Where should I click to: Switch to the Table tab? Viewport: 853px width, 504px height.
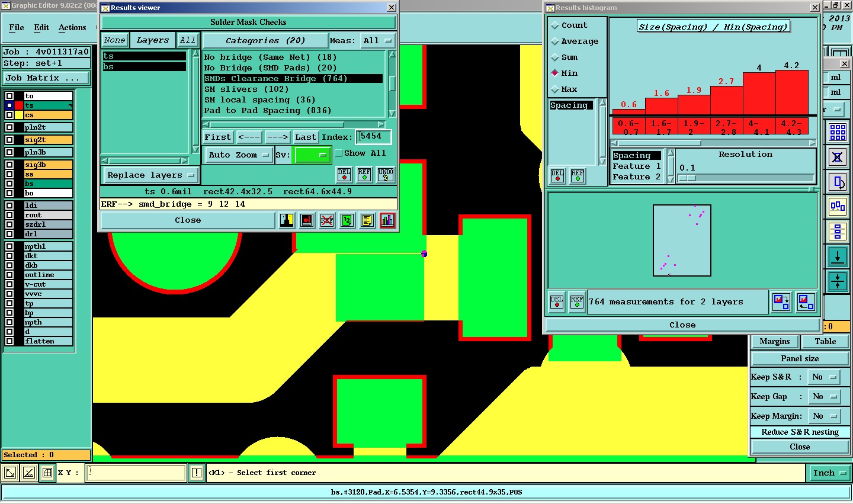(x=825, y=342)
